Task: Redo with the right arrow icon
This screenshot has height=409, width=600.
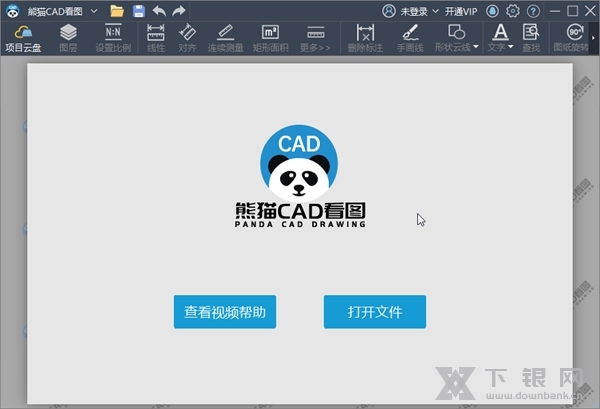Action: [179, 11]
